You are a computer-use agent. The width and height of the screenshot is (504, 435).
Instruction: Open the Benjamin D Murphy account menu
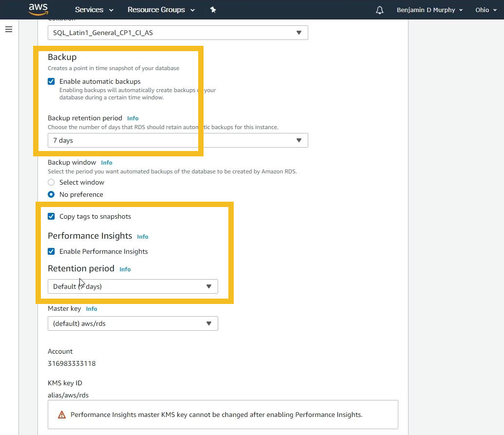[430, 10]
